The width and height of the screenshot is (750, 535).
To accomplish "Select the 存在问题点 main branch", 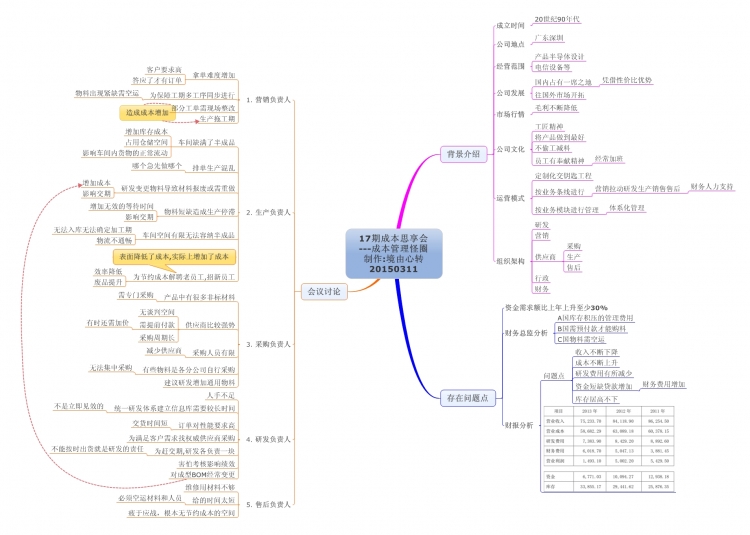I will point(468,398).
